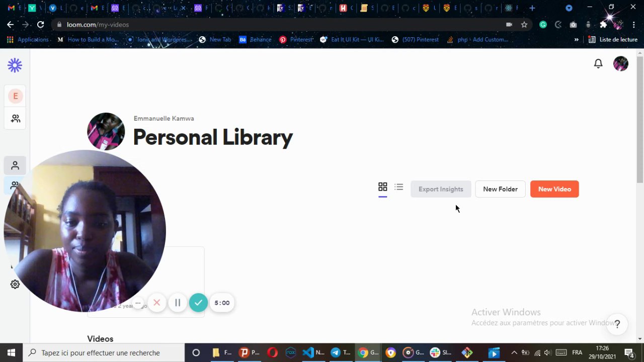Cancel the recording with the red X
Viewport: 644px width, 362px height.
(x=157, y=303)
